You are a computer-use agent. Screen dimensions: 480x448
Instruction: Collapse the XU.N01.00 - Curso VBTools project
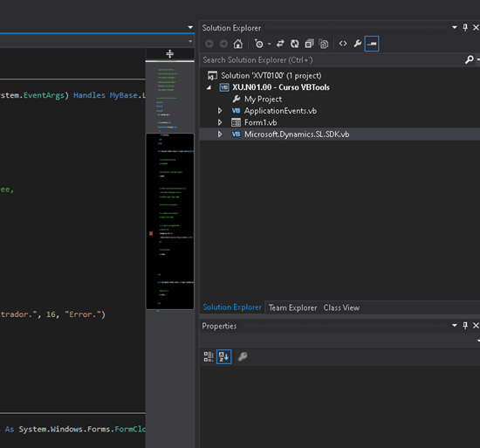pyautogui.click(x=209, y=87)
